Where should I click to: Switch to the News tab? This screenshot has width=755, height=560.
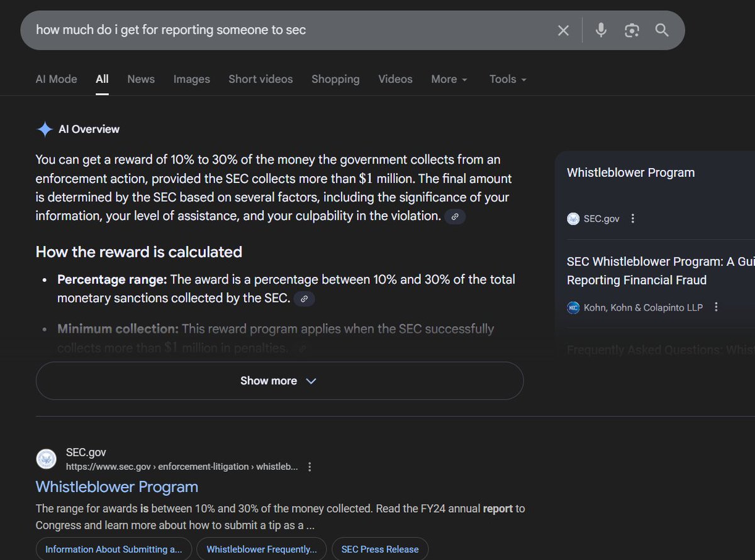tap(141, 79)
